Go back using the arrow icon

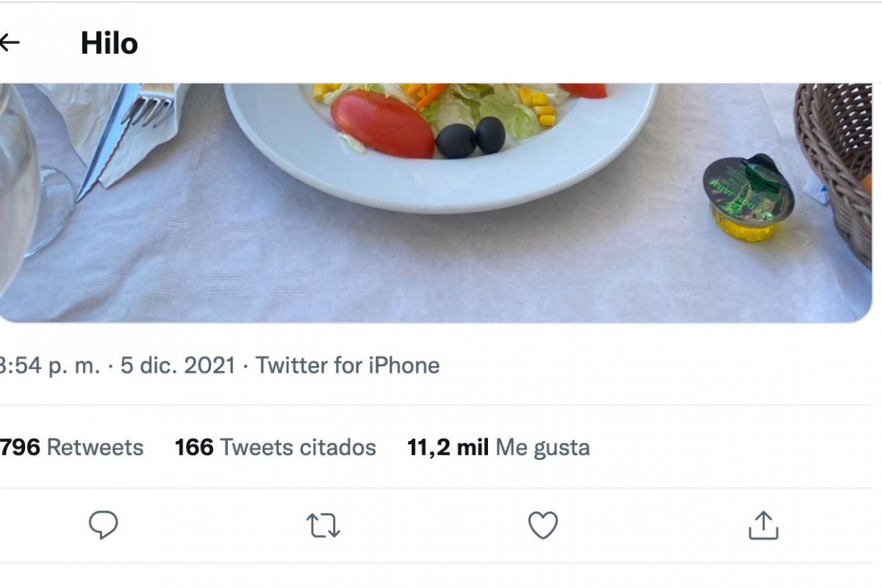click(x=9, y=43)
